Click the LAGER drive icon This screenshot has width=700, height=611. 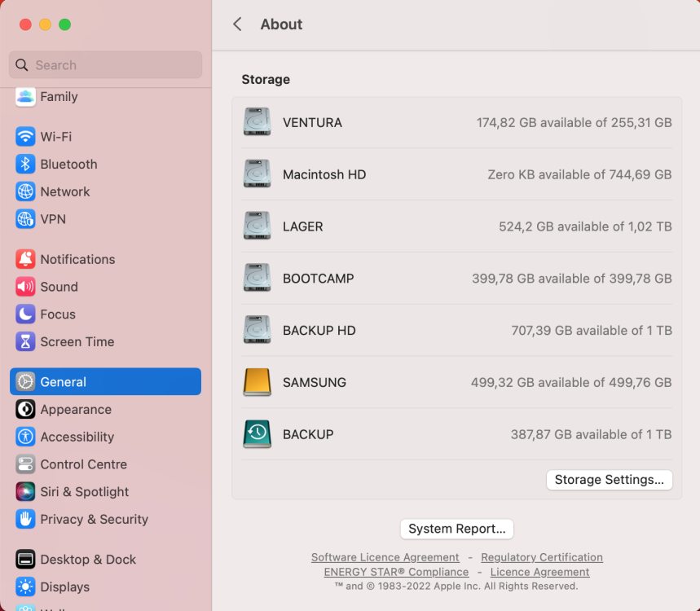click(258, 226)
